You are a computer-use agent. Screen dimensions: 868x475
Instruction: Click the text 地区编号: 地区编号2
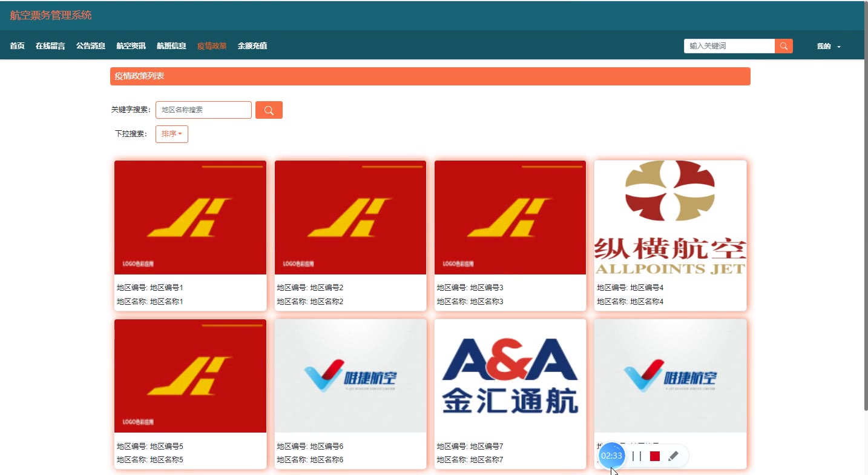pos(310,288)
